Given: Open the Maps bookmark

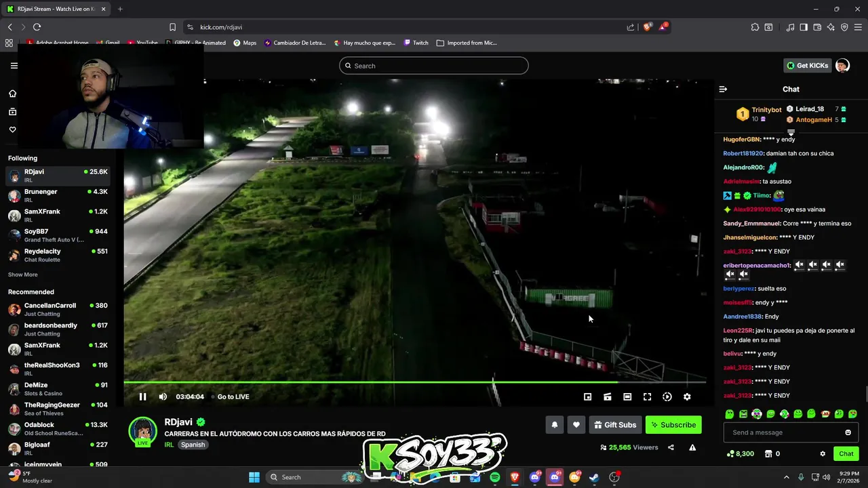Looking at the screenshot, I should tap(245, 43).
